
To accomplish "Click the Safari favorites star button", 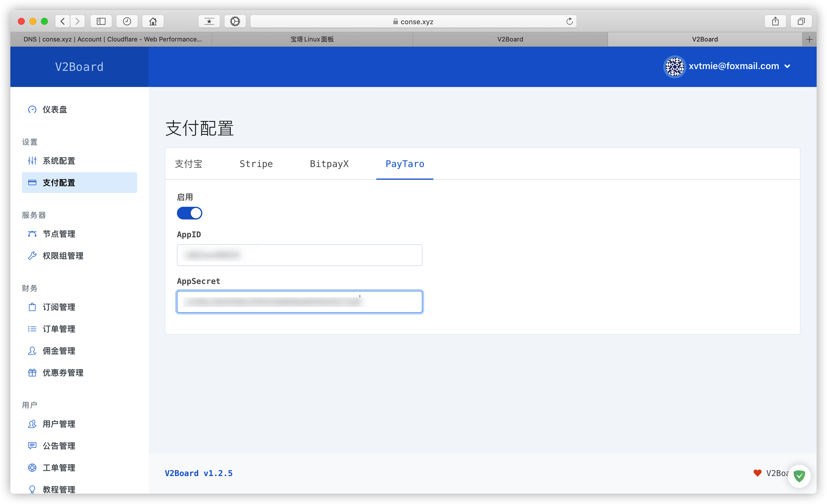I will tap(209, 22).
